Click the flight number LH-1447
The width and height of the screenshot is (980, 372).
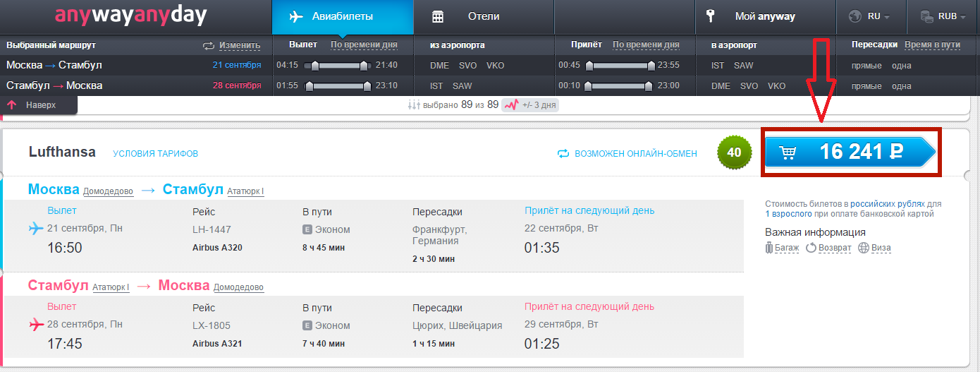tap(212, 229)
